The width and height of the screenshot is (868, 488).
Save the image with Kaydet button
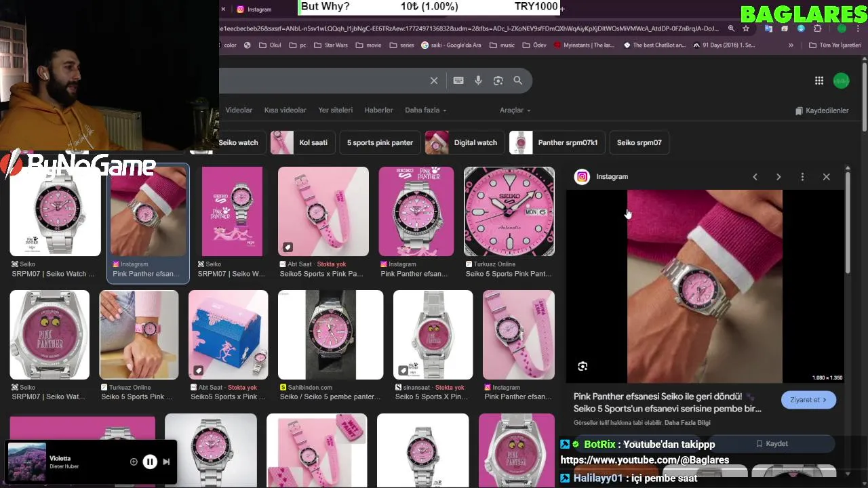point(772,443)
